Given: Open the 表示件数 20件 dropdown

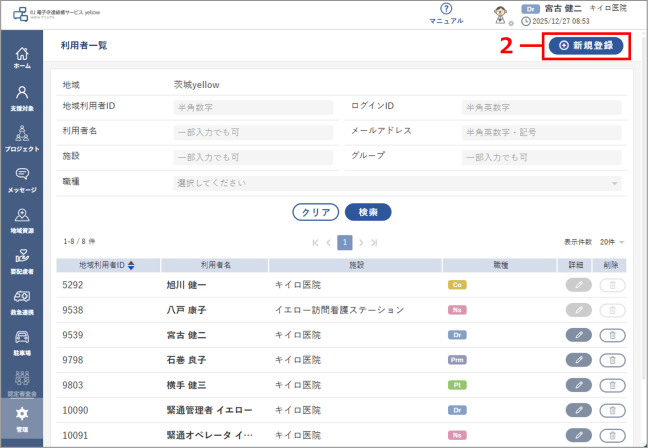Looking at the screenshot, I should click(x=608, y=242).
